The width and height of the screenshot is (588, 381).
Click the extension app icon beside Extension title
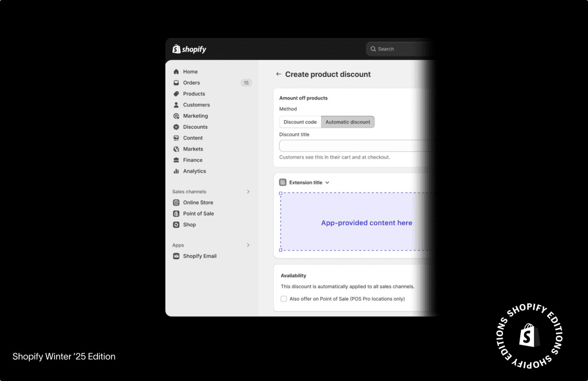tap(283, 182)
